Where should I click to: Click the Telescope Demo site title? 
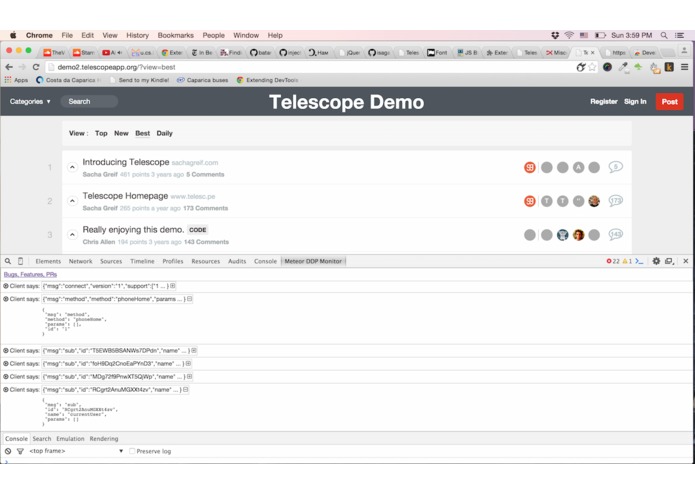point(347,102)
